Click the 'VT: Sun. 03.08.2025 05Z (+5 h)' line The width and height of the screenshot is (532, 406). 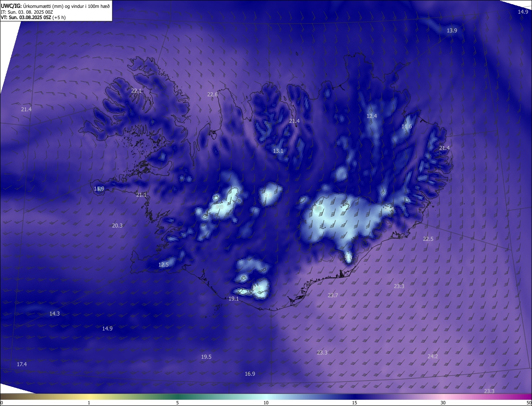(33, 17)
